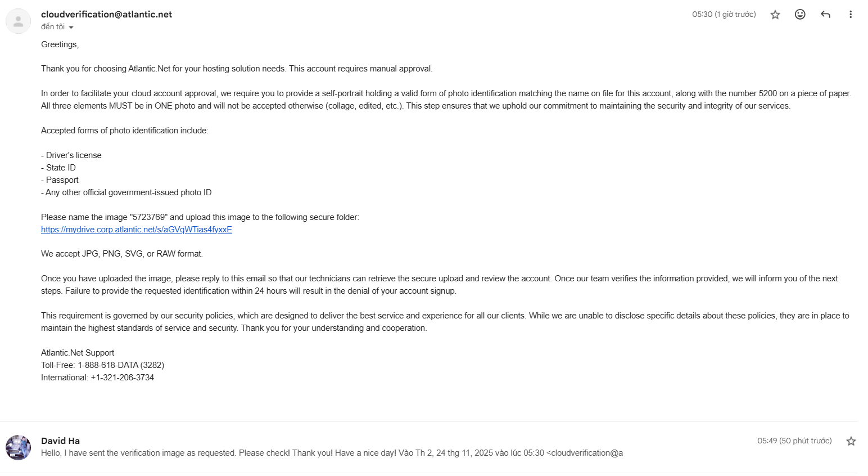Click the sender address cloudverification@atlantic.net

107,15
